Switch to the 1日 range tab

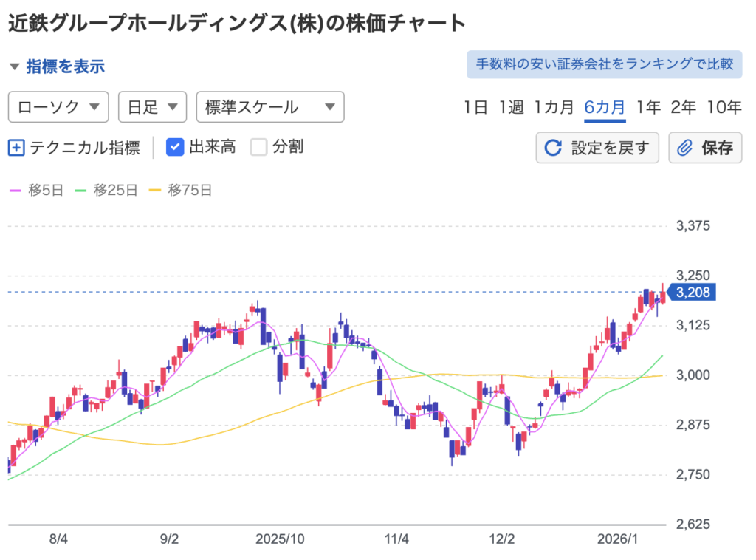pyautogui.click(x=475, y=107)
